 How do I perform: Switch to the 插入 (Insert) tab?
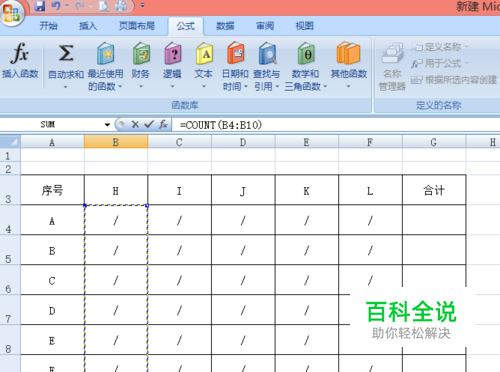point(88,26)
